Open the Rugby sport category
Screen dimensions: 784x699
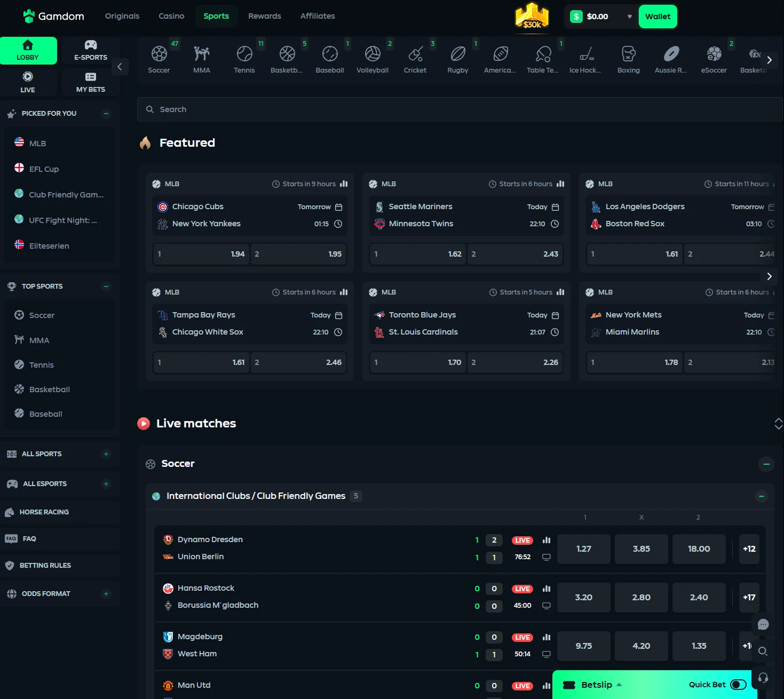click(458, 59)
